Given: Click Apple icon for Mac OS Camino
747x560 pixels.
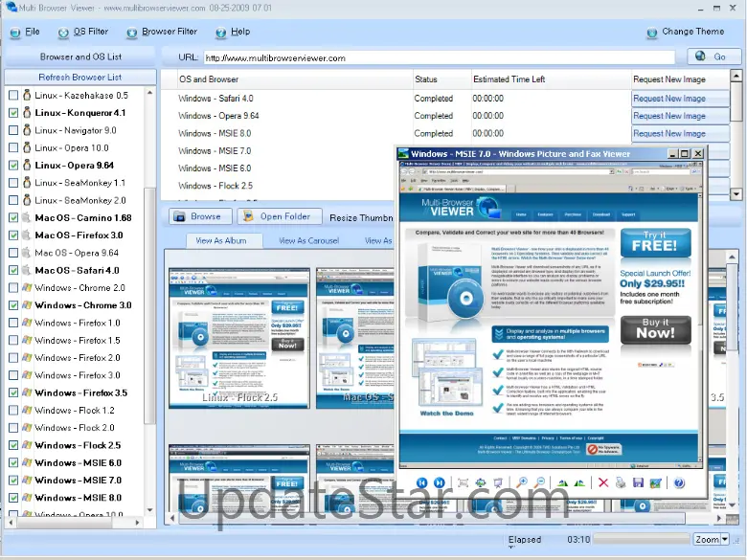Looking at the screenshot, I should pyautogui.click(x=27, y=217).
